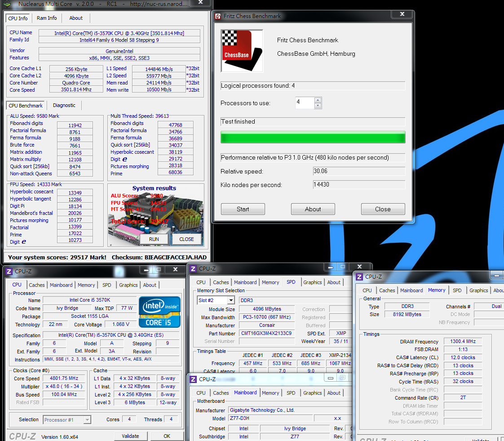504x441 pixels.
Task: Click the Prime multi-thread score 68036
Action: point(176,172)
